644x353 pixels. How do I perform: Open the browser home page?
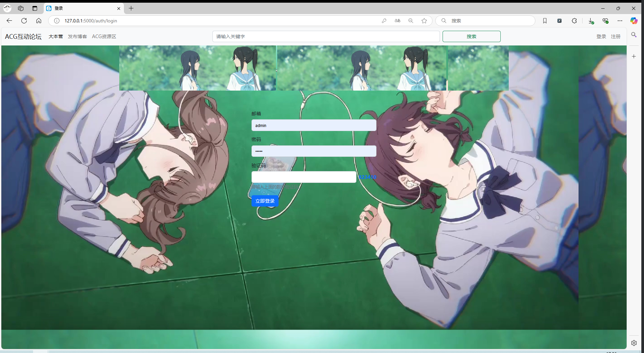(39, 21)
